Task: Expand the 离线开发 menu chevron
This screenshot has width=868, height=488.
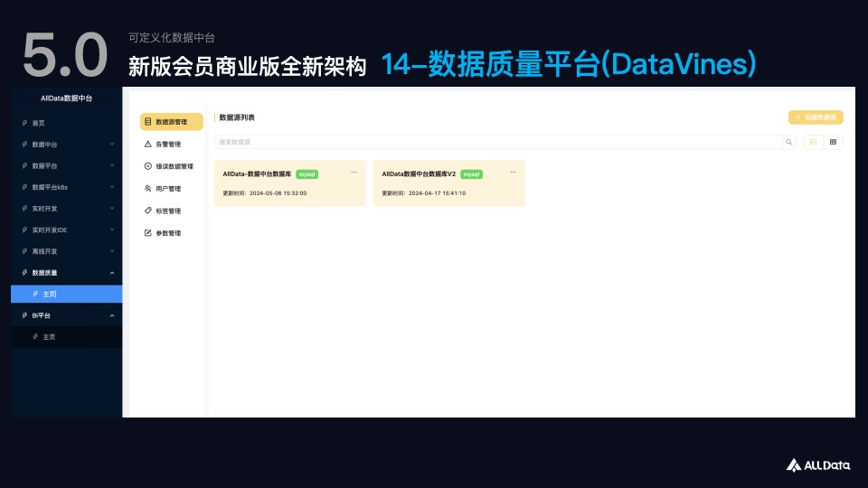Action: (112, 251)
